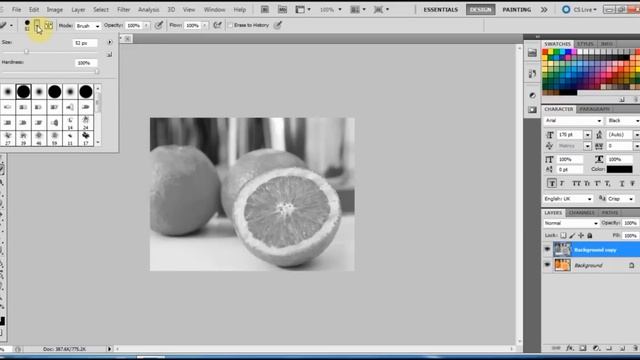
Task: Switch to the Channels tab
Action: point(581,213)
